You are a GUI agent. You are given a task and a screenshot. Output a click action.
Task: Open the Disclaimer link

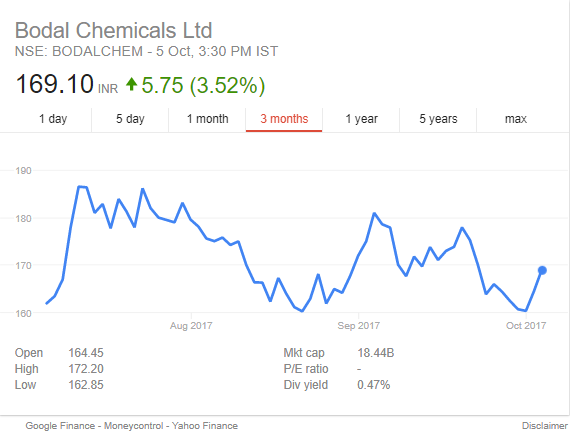(x=544, y=426)
